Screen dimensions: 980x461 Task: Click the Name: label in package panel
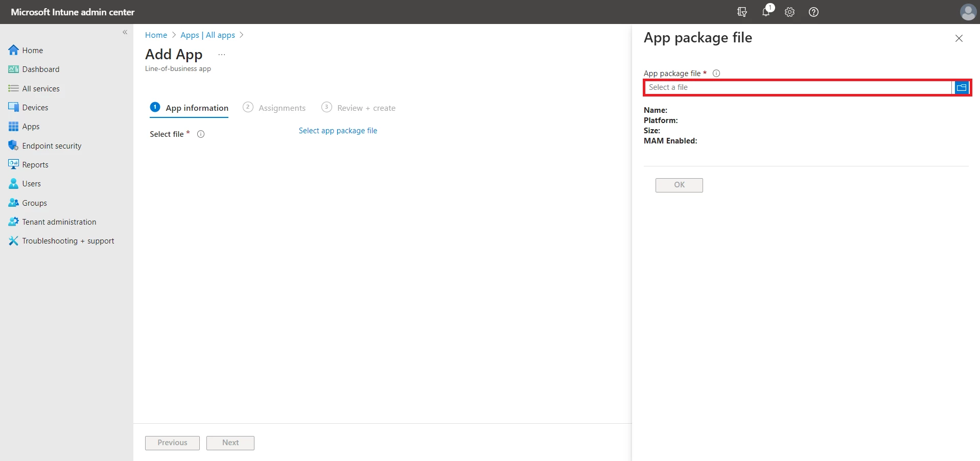tap(656, 110)
